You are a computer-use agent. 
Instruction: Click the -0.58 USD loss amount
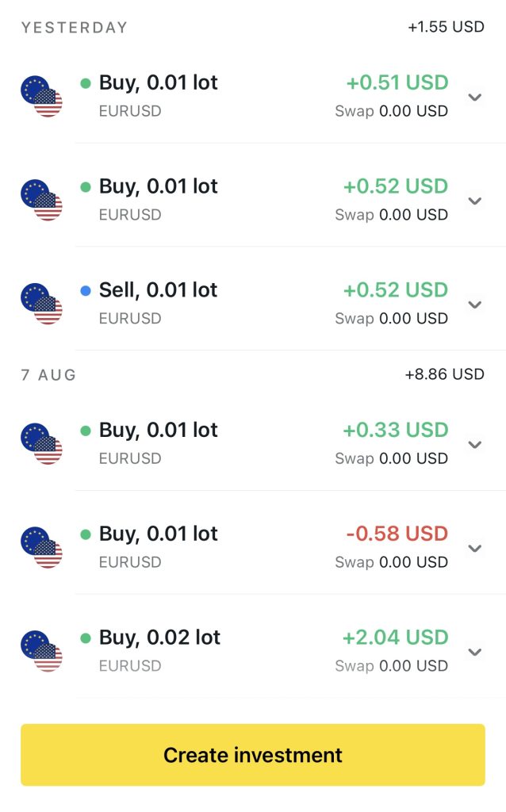coord(397,534)
